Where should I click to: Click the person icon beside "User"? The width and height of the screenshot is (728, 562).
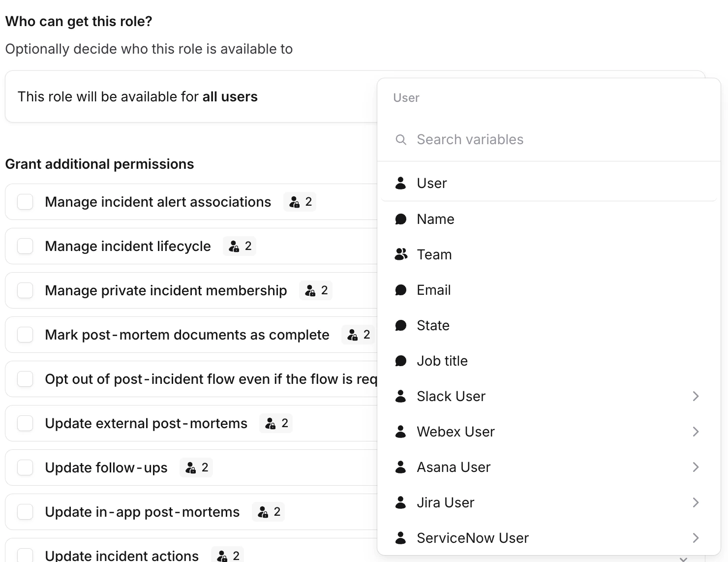click(x=401, y=183)
